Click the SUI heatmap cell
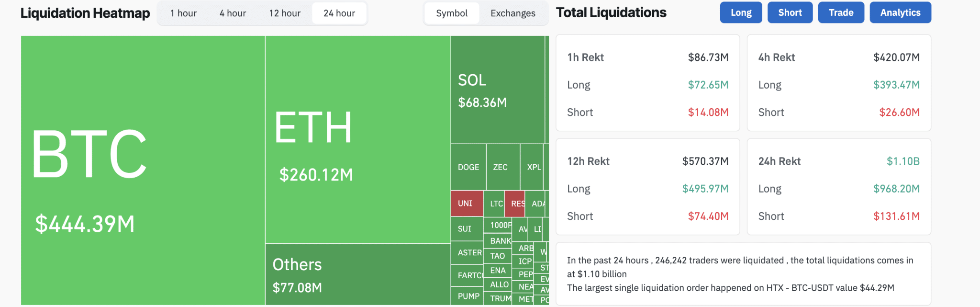This screenshot has width=980, height=307. (467, 229)
